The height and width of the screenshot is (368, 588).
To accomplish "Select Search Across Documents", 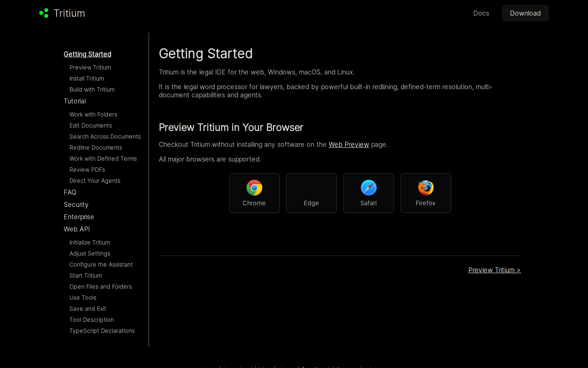I will click(105, 137).
